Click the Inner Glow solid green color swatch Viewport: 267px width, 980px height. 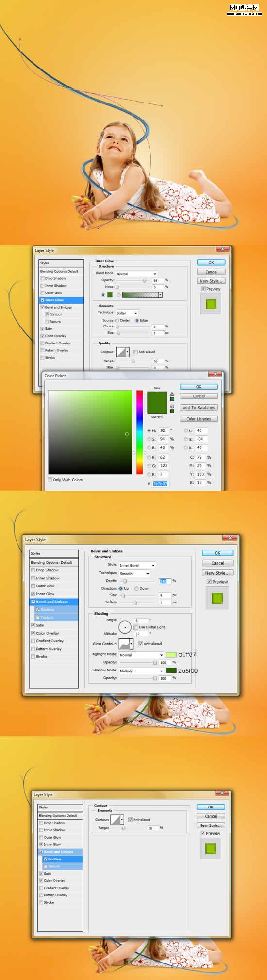point(110,295)
